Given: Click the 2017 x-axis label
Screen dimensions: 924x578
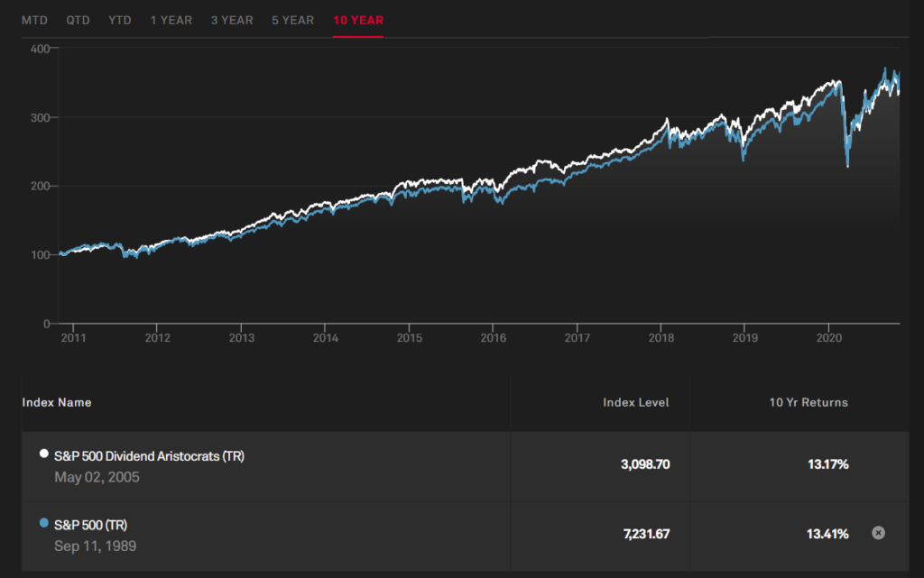Looking at the screenshot, I should pos(577,338).
